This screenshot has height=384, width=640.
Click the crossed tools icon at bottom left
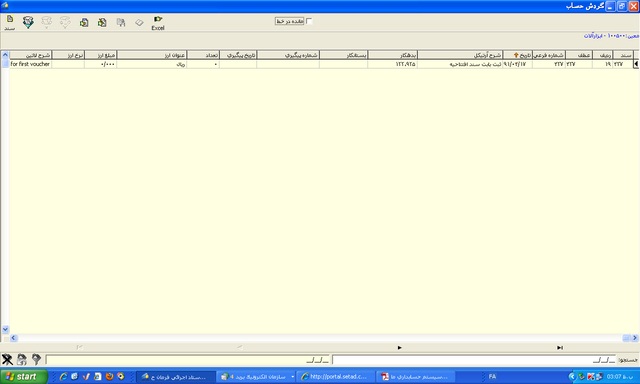(7, 360)
